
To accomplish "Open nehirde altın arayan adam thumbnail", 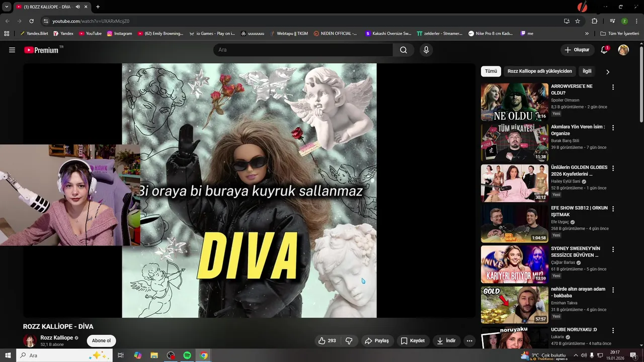I will 514,305.
